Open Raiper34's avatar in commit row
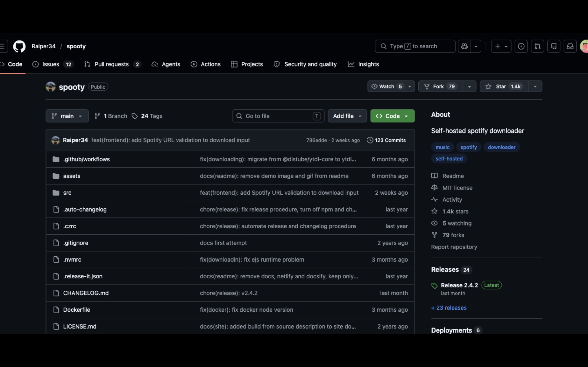Image resolution: width=588 pixels, height=367 pixels. (56, 140)
